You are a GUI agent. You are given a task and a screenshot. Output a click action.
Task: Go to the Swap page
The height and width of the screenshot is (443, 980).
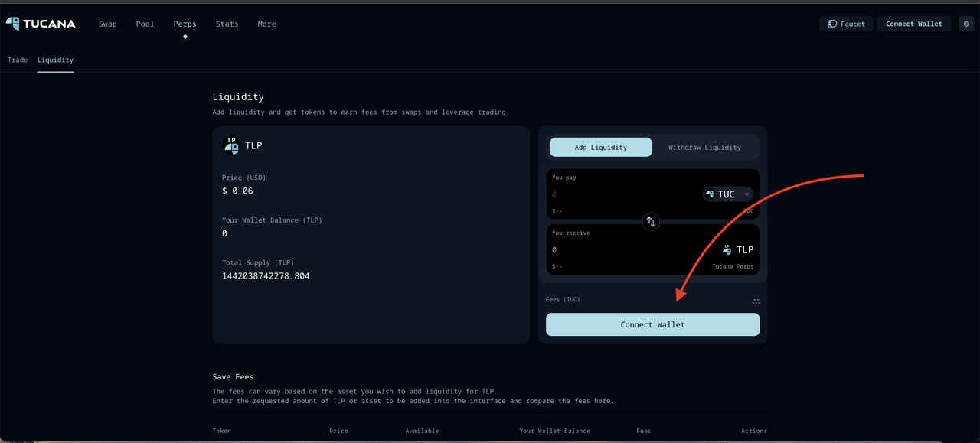click(108, 24)
